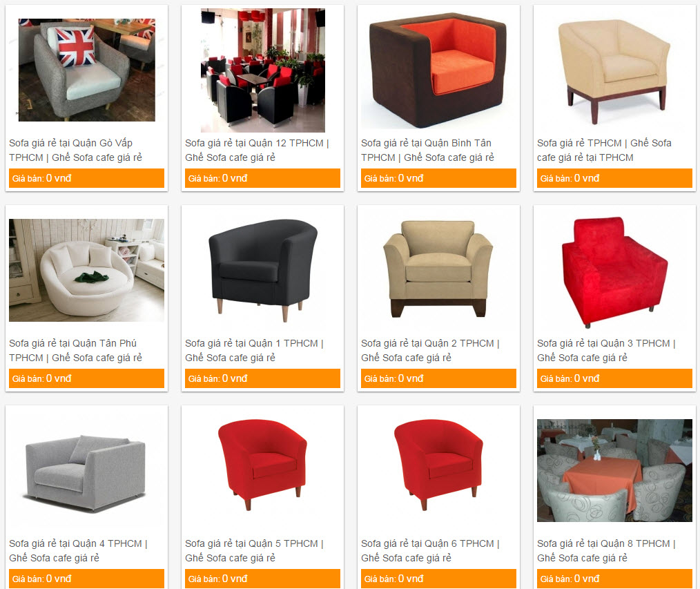The width and height of the screenshot is (700, 589).
Task: Open the Sofa giá rẻ tại Quận 1 TPHCM link
Action: [255, 351]
